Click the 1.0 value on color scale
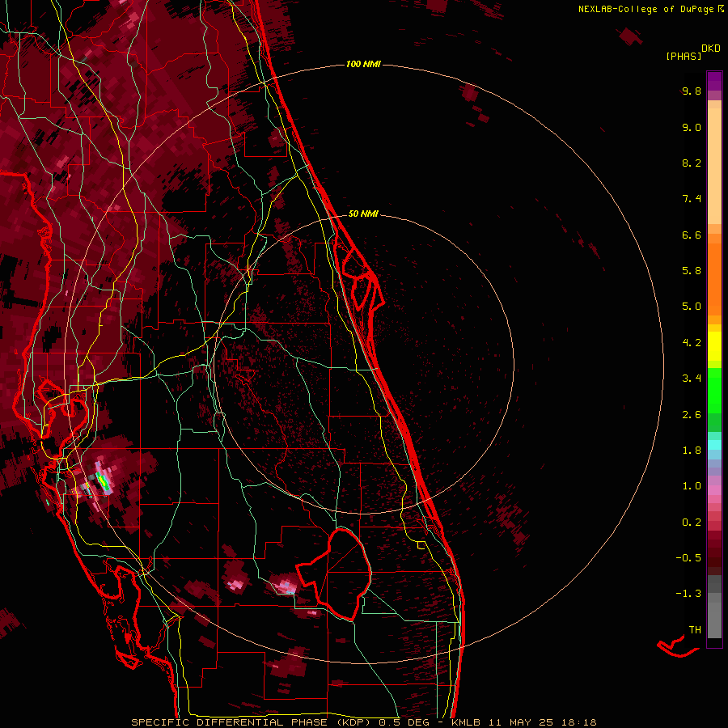This screenshot has width=728, height=728. 692,486
